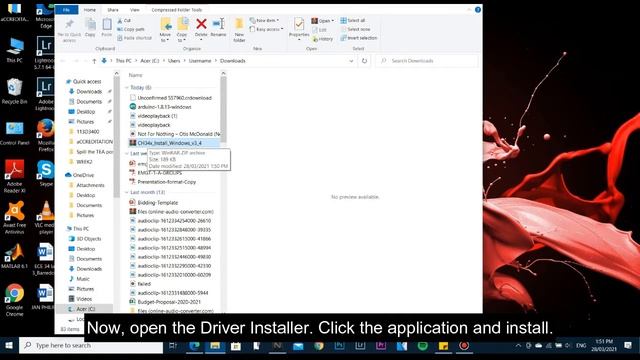Click the History button
The height and width of the screenshot is (360, 640).
coord(322,39)
